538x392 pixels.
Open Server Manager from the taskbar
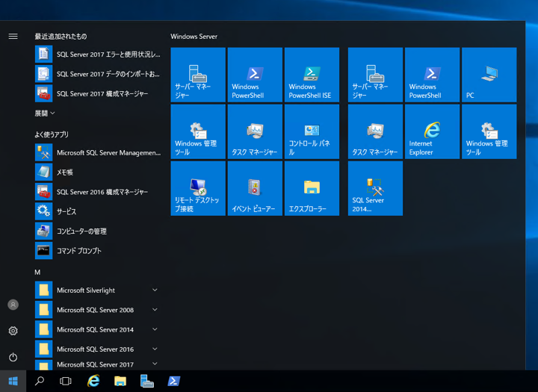[147, 381]
